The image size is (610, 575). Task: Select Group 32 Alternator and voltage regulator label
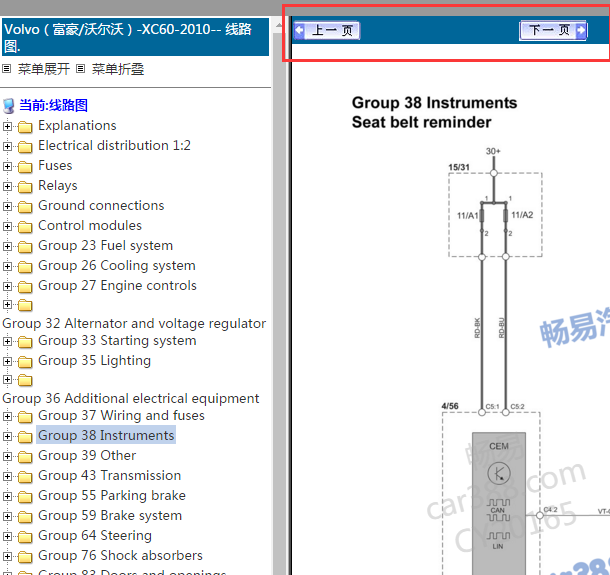pos(134,323)
